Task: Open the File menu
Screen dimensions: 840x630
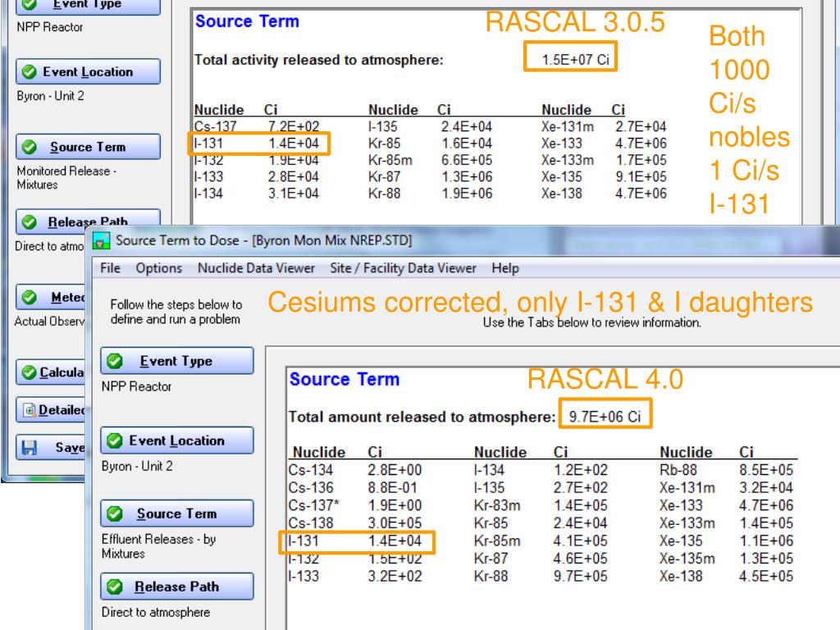Action: tap(111, 268)
